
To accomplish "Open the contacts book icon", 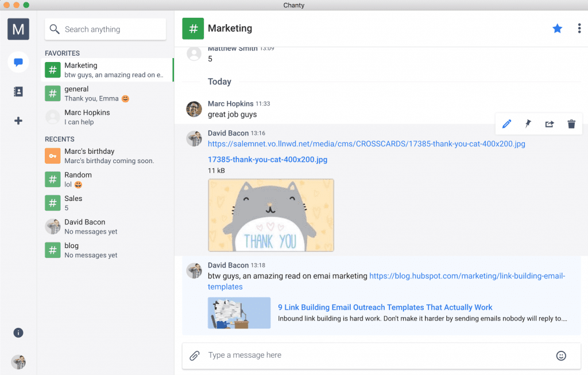I will point(18,91).
